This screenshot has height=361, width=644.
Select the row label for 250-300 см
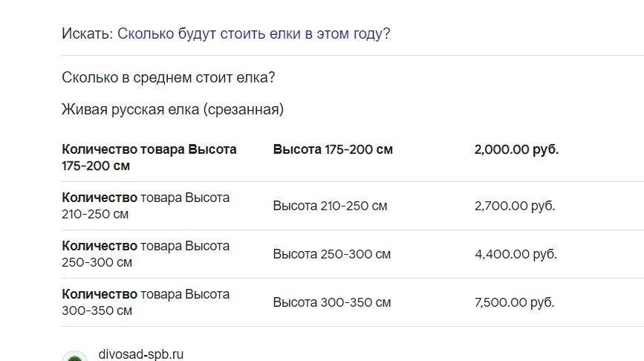146,254
